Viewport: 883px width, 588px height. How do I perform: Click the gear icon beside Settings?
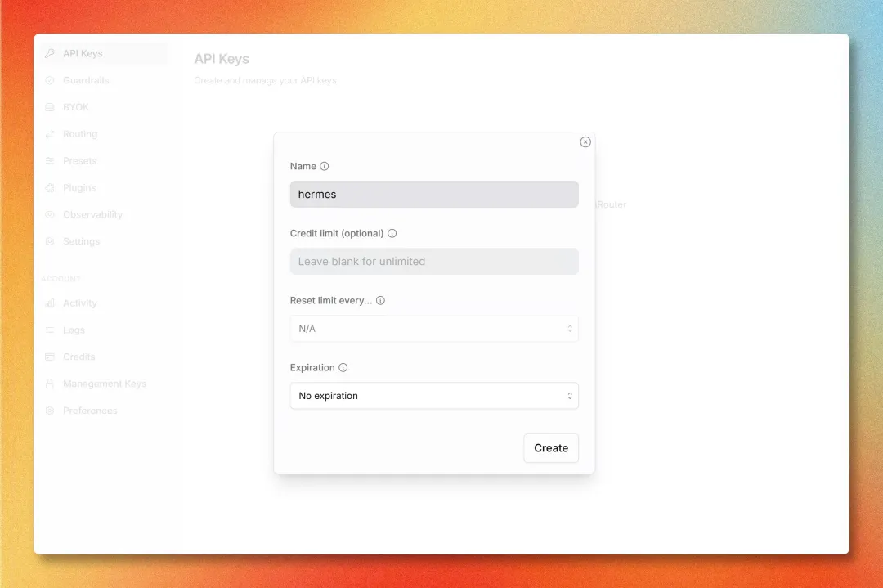point(50,241)
